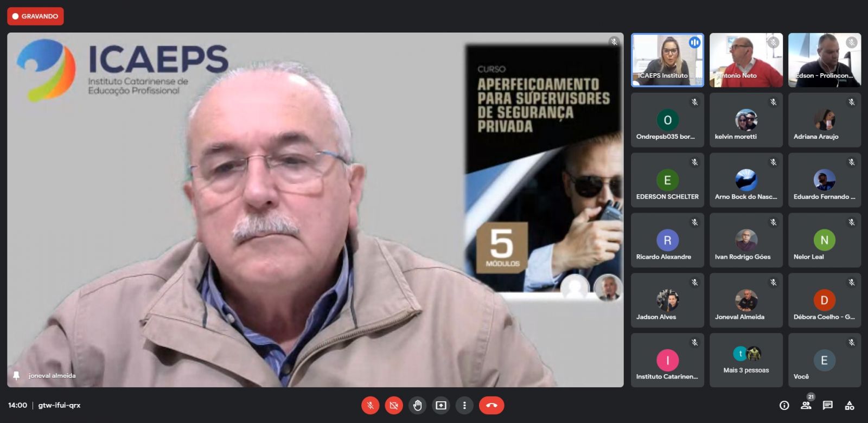Click Nelor Leal avatar N

coord(825,240)
